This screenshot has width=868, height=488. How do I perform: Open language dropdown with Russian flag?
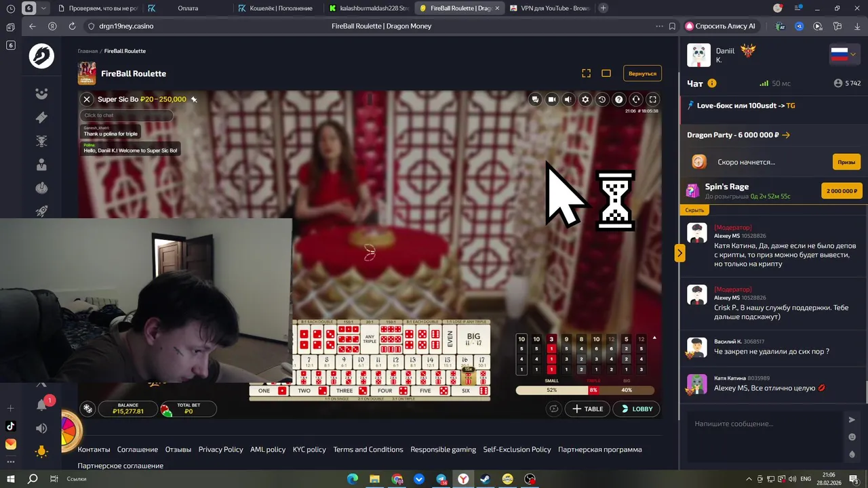(x=843, y=54)
